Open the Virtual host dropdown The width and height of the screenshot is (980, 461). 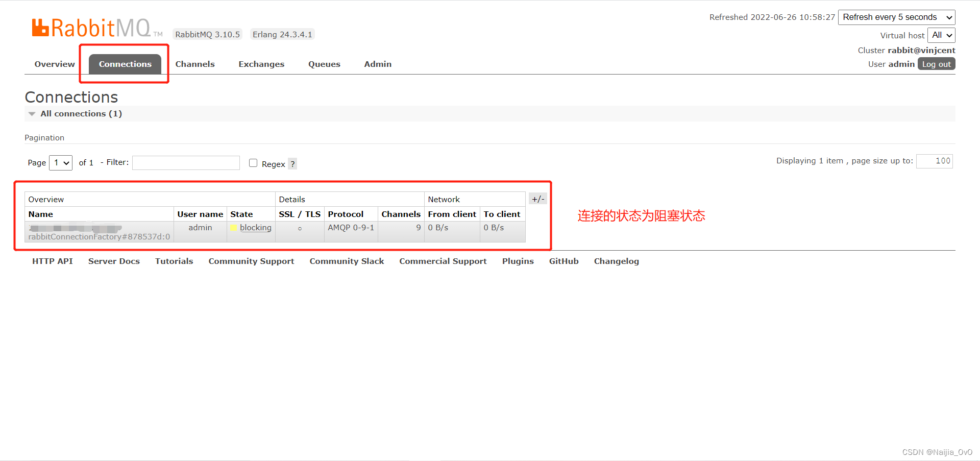pos(941,35)
